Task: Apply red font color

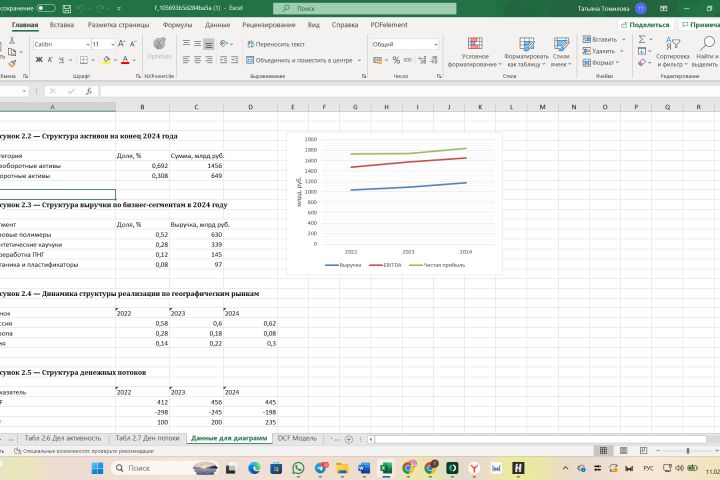Action: click(x=125, y=60)
